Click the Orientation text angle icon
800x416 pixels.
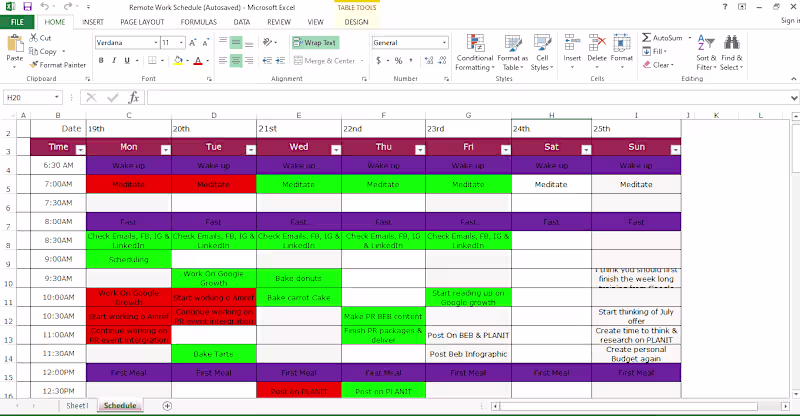click(x=267, y=42)
